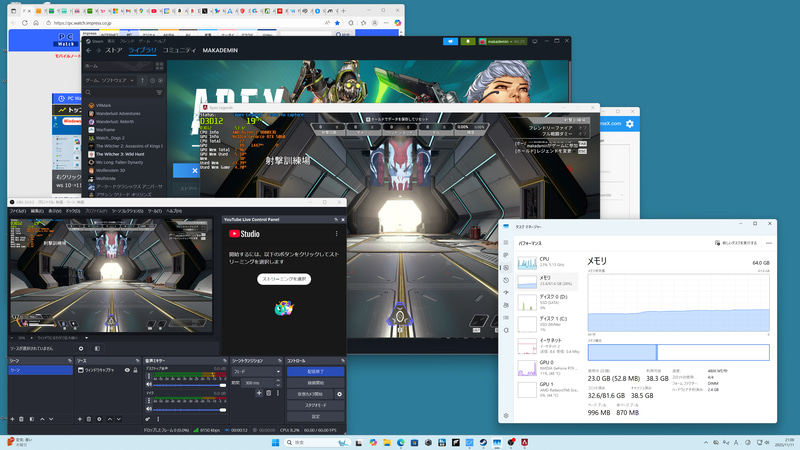Open advanced audio properties in OBS mixer
The height and width of the screenshot is (450, 800).
pos(148,419)
